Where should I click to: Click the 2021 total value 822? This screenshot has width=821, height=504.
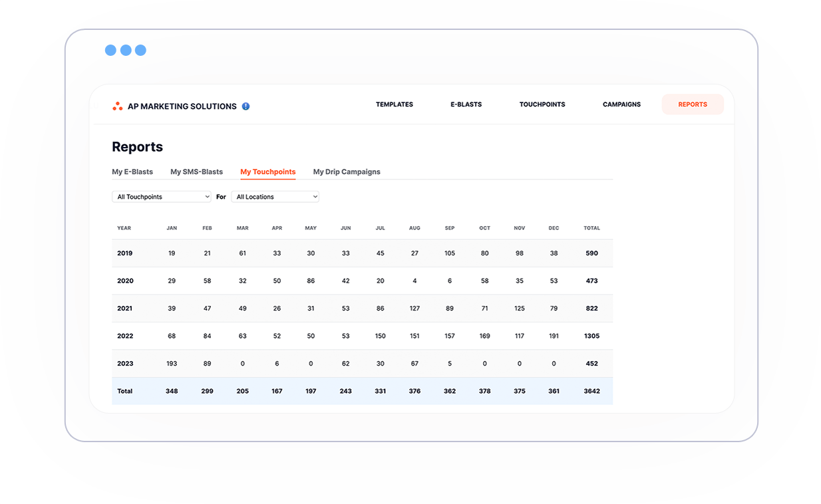coord(592,309)
